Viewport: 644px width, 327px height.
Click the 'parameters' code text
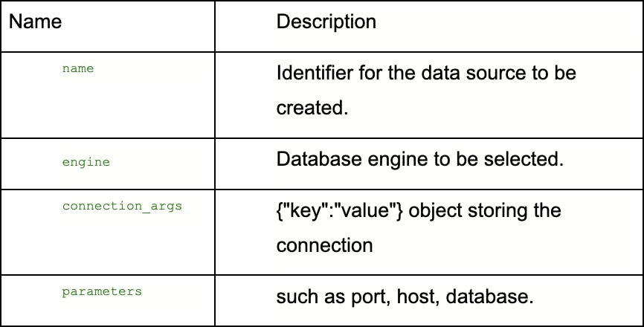click(x=101, y=291)
